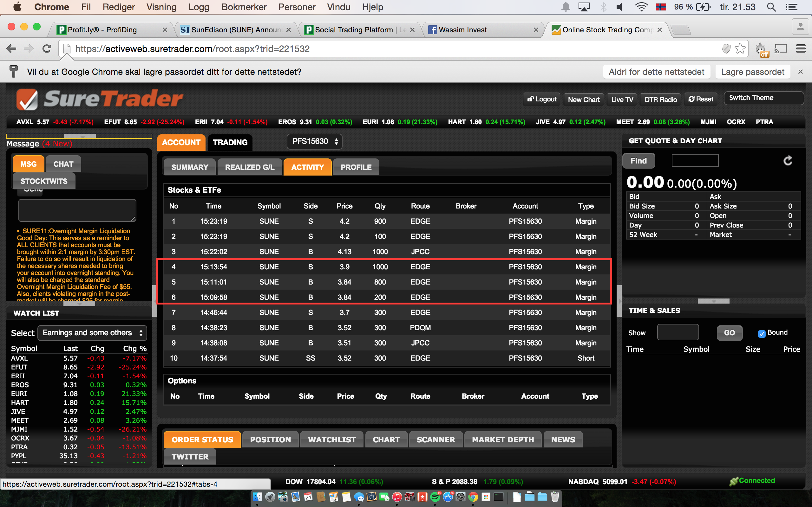Uncheck the Bound checkbox
The image size is (812, 507).
[761, 333]
